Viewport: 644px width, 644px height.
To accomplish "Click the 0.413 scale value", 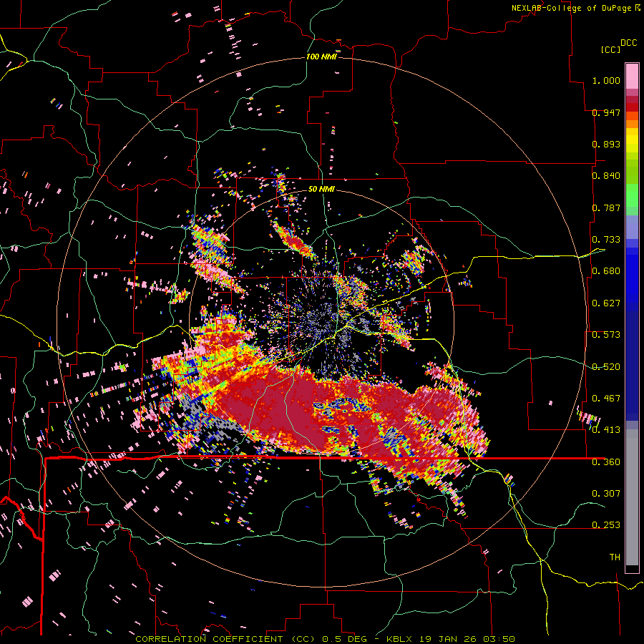I will click(x=606, y=430).
